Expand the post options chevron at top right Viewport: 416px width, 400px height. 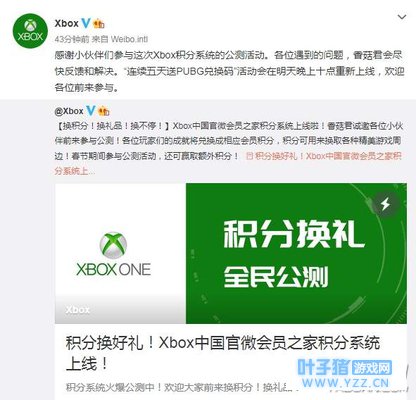[402, 17]
